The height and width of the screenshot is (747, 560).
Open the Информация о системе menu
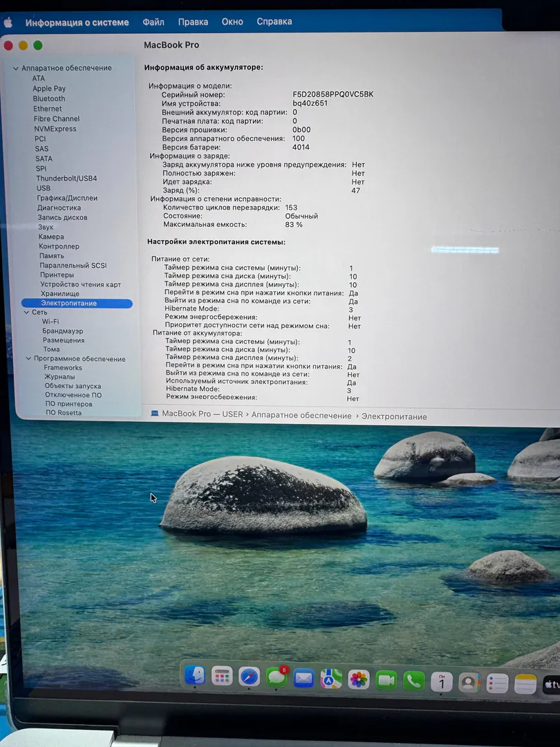point(77,22)
